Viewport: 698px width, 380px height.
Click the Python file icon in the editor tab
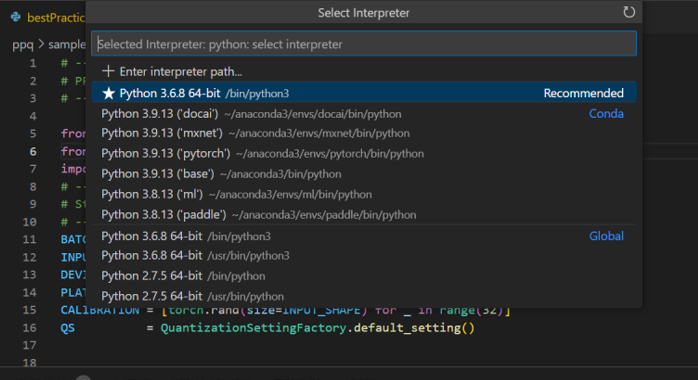pos(16,17)
